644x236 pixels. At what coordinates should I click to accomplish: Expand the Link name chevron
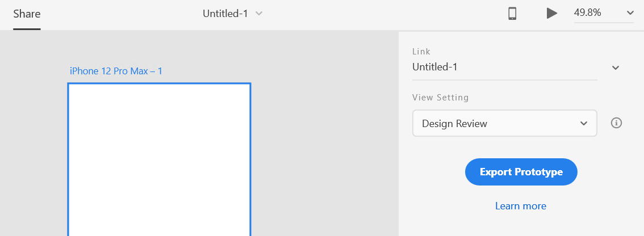[615, 68]
